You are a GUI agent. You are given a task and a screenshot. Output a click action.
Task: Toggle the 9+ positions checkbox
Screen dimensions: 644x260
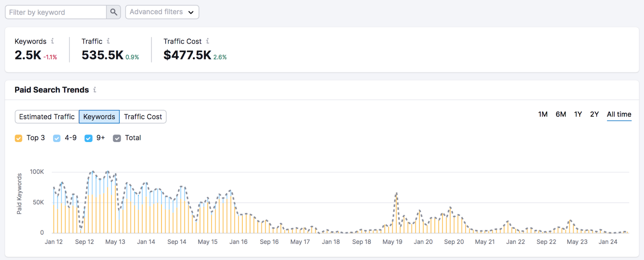coord(88,138)
